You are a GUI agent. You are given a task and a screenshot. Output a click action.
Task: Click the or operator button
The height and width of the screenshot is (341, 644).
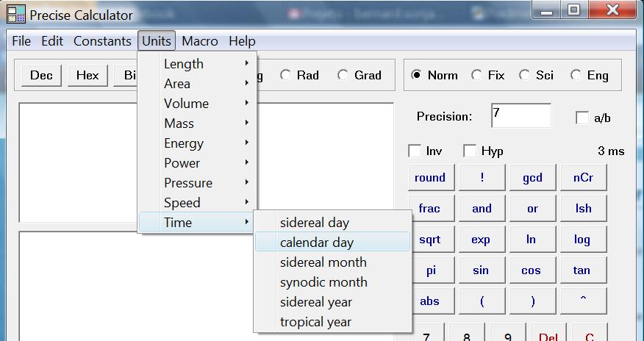(533, 209)
